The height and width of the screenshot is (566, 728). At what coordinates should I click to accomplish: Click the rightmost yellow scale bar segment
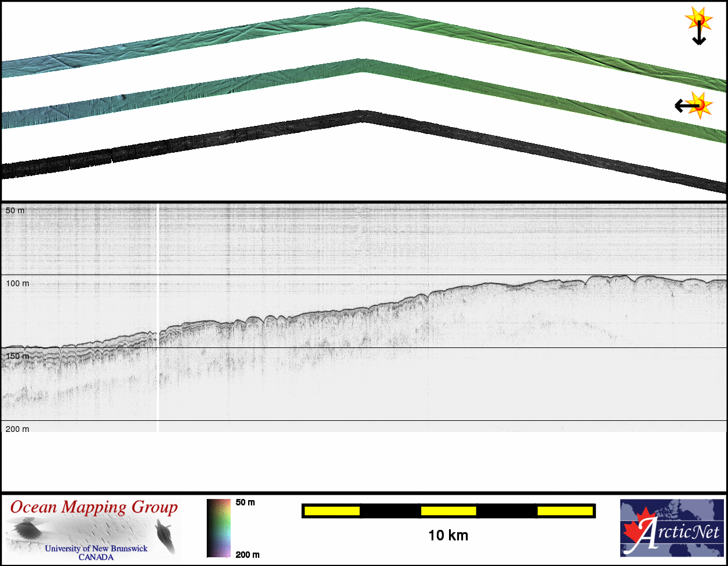click(565, 511)
